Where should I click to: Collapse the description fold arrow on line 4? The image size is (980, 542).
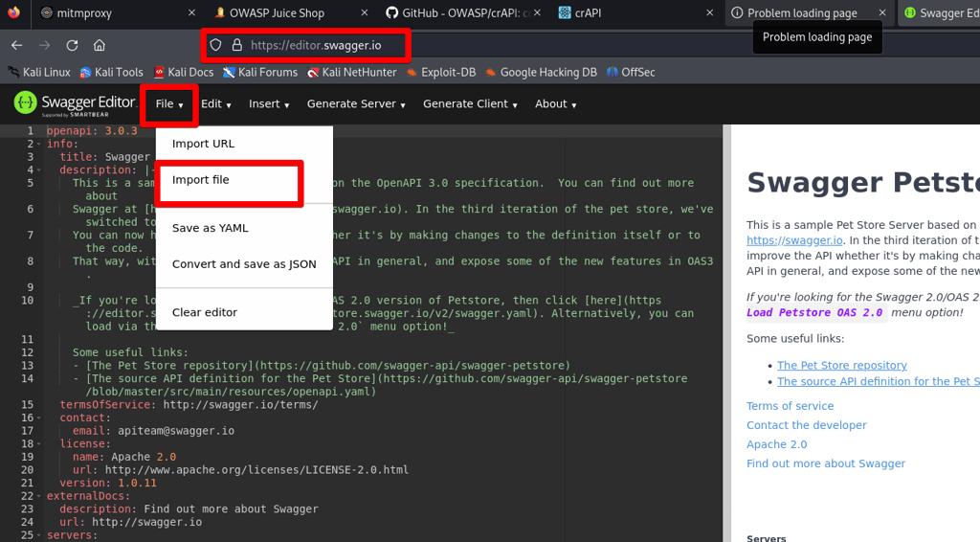point(39,170)
